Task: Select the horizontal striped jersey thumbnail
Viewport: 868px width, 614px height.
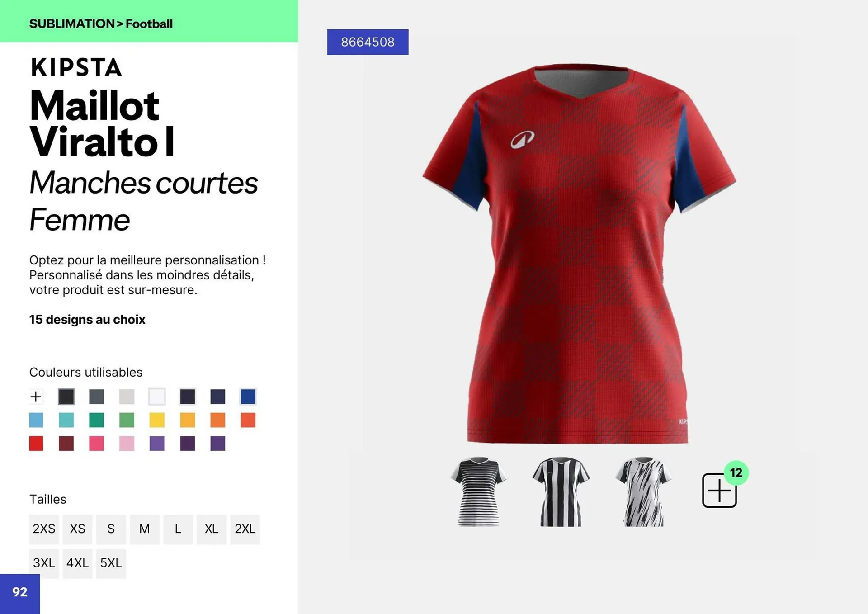Action: 479,491
